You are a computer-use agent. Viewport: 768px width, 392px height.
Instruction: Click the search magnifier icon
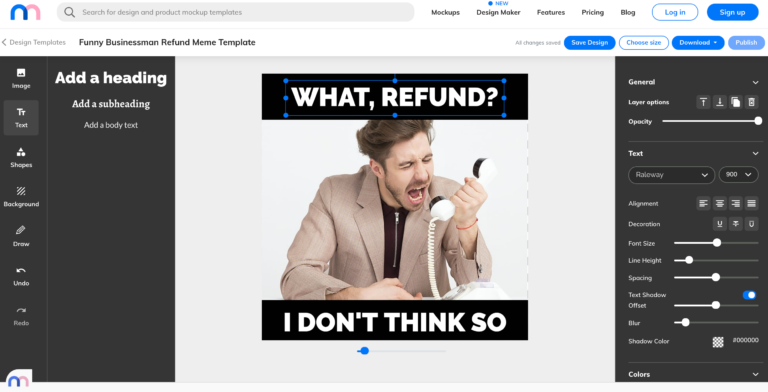[70, 12]
